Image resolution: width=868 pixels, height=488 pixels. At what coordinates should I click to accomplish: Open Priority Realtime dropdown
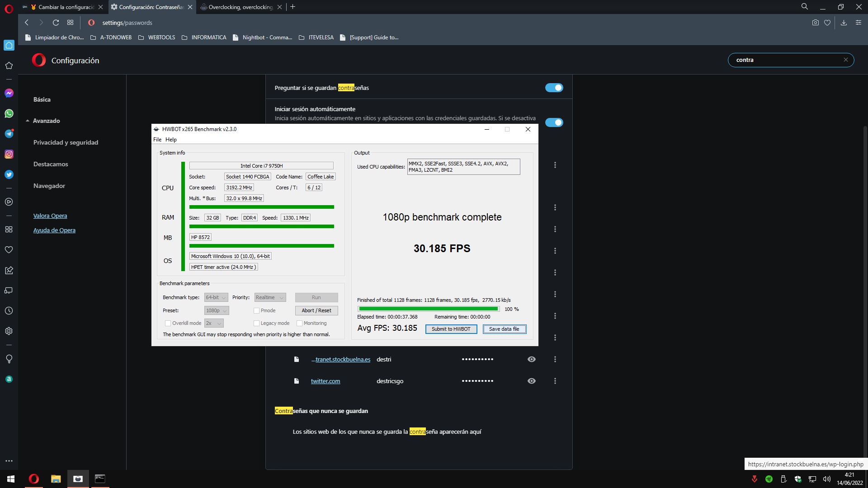click(270, 297)
